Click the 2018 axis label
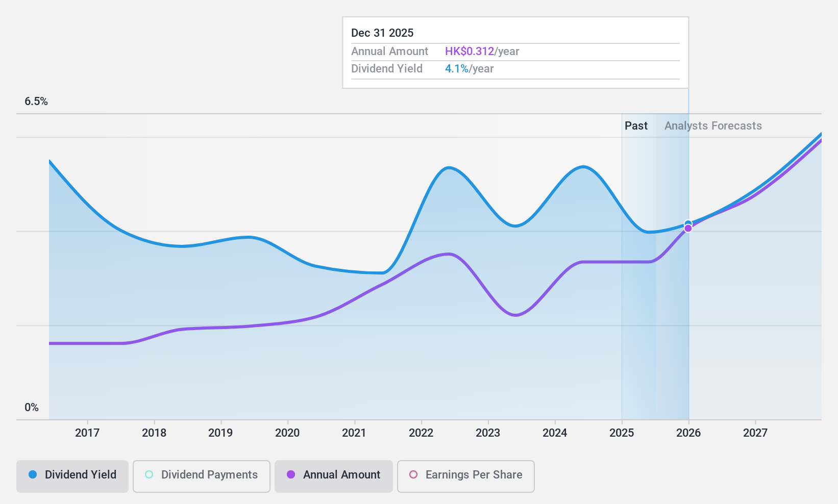The width and height of the screenshot is (838, 504). tap(154, 433)
